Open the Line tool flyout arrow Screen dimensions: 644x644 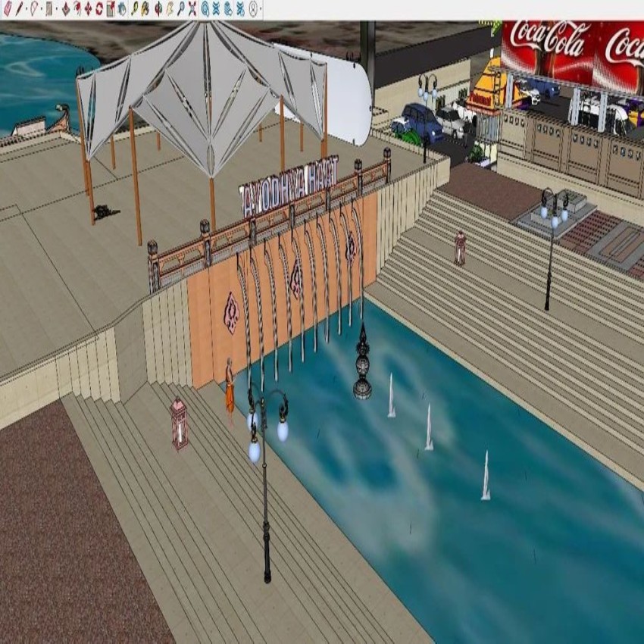coord(26,8)
